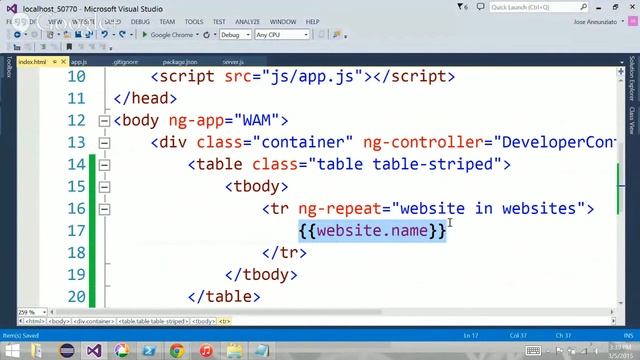Select <tbody> breadcrumb element
Image resolution: width=640 pixels, height=360 pixels.
203,322
